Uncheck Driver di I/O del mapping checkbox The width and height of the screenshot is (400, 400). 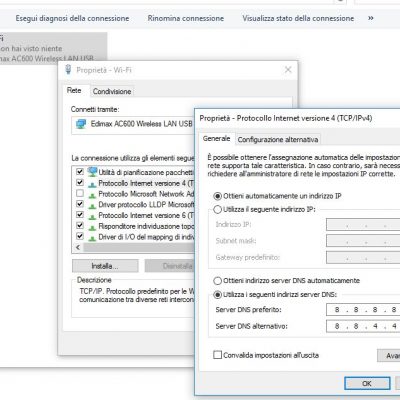click(80, 236)
